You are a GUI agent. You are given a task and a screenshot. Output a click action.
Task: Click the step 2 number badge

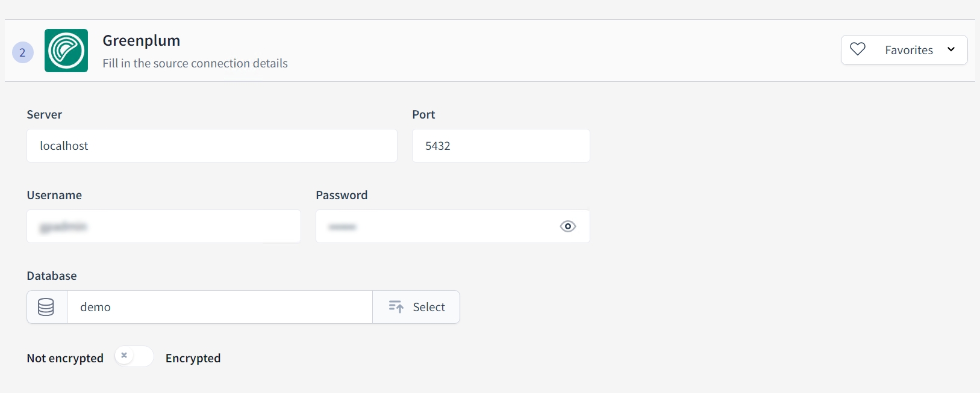(x=23, y=52)
